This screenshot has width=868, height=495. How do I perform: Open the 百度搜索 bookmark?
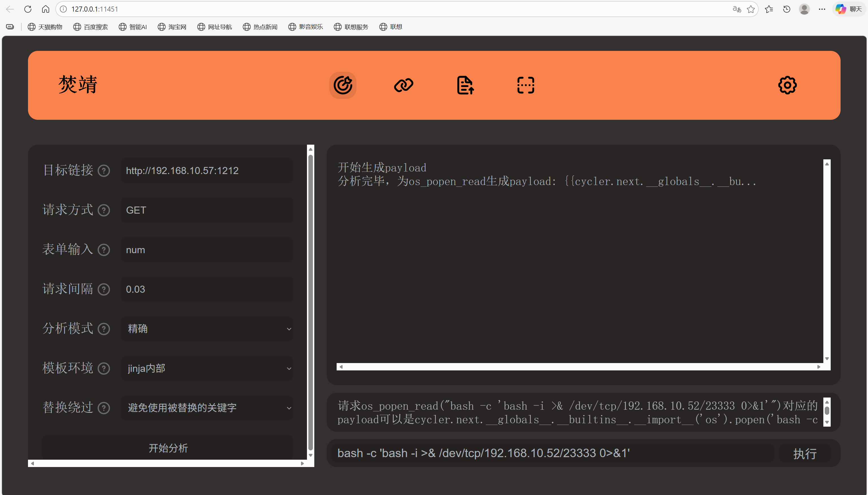click(91, 27)
